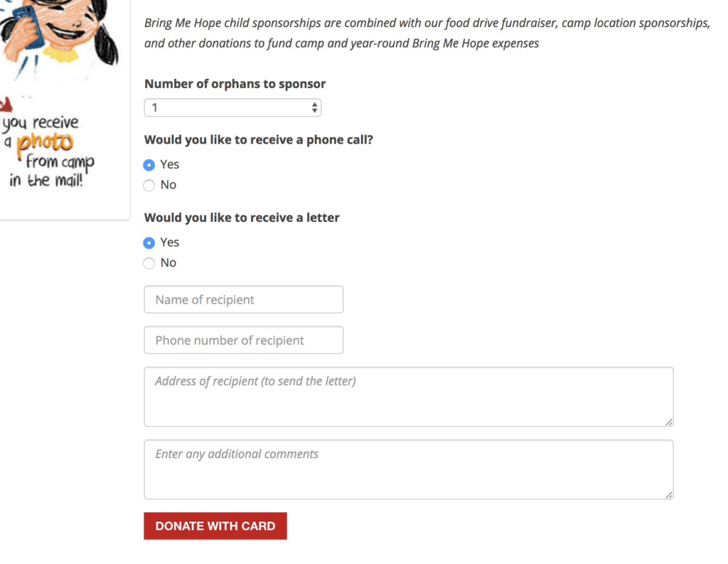Select No for receiving a phone call

(149, 186)
